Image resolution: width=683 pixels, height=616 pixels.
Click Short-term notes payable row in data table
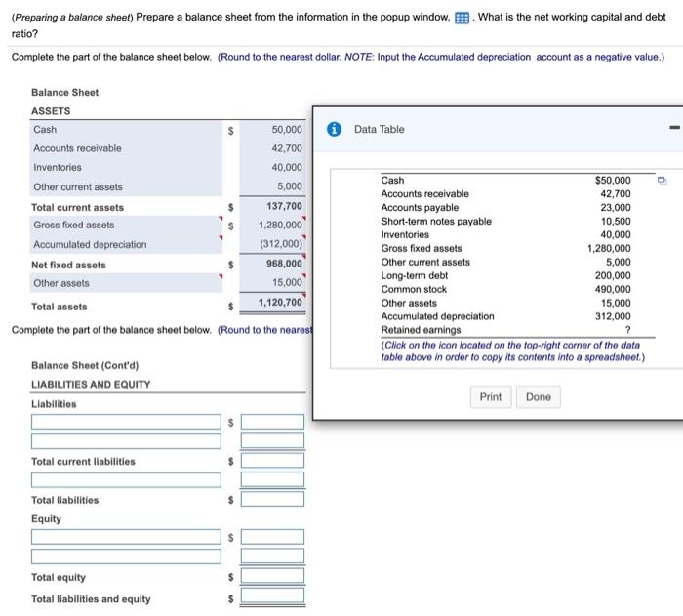pos(505,221)
